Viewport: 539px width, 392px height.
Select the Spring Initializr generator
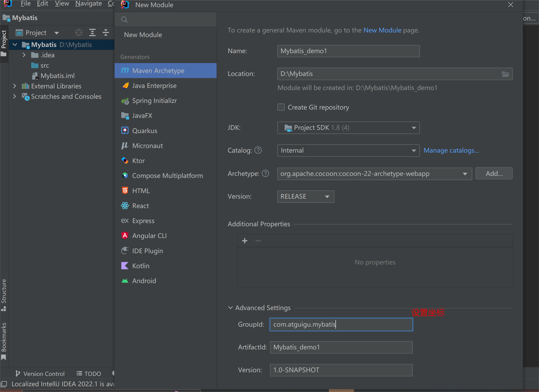[x=154, y=101]
